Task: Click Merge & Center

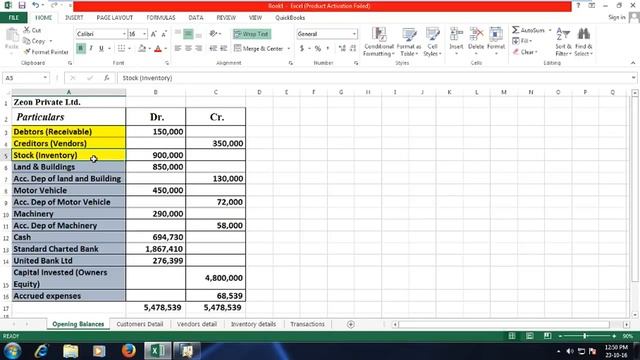Action: pos(259,48)
